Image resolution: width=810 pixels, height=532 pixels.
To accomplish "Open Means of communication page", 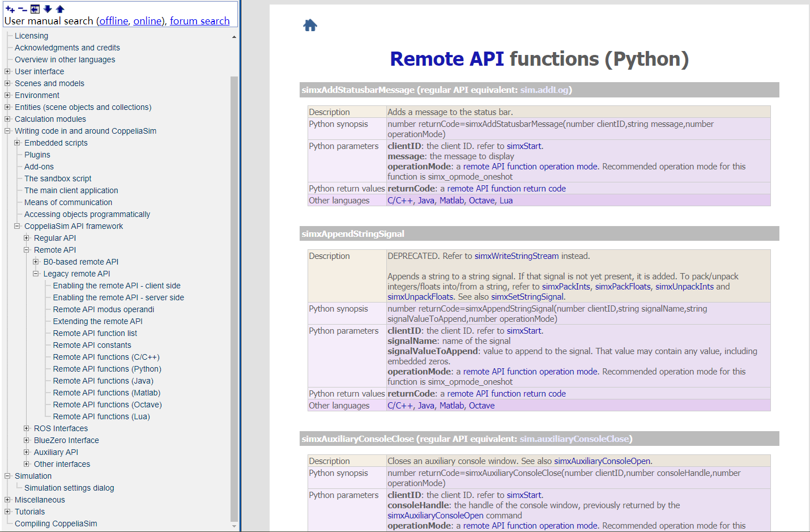I will (68, 202).
